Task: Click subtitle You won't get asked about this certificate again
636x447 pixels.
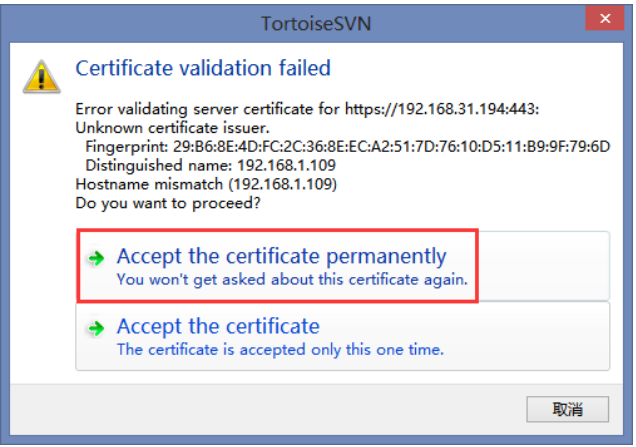Action: point(292,279)
